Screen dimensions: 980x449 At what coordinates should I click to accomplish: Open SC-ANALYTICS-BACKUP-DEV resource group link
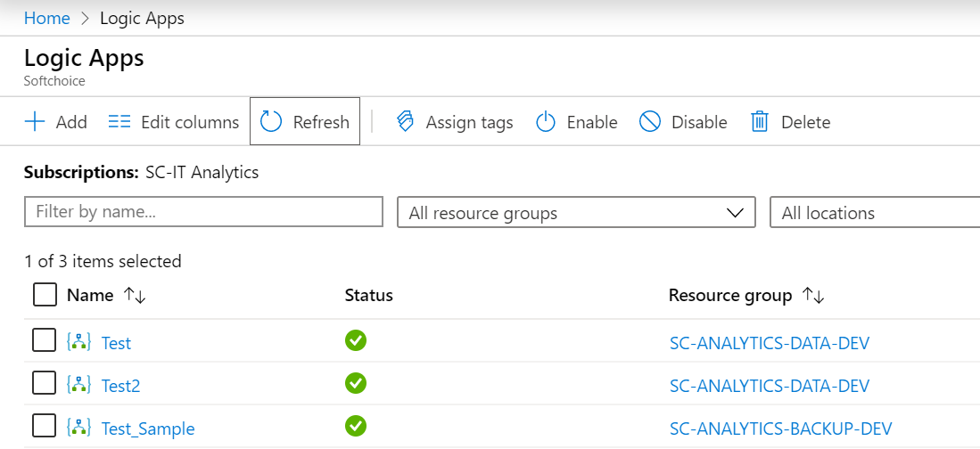tap(780, 429)
